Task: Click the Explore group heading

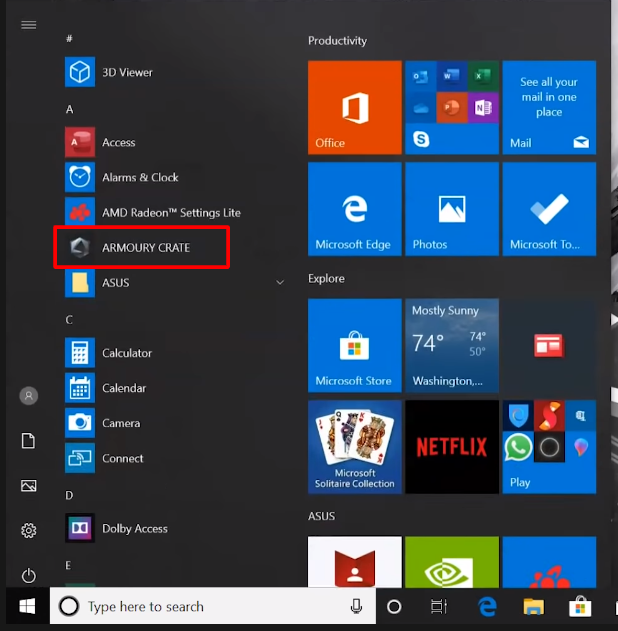Action: point(326,278)
